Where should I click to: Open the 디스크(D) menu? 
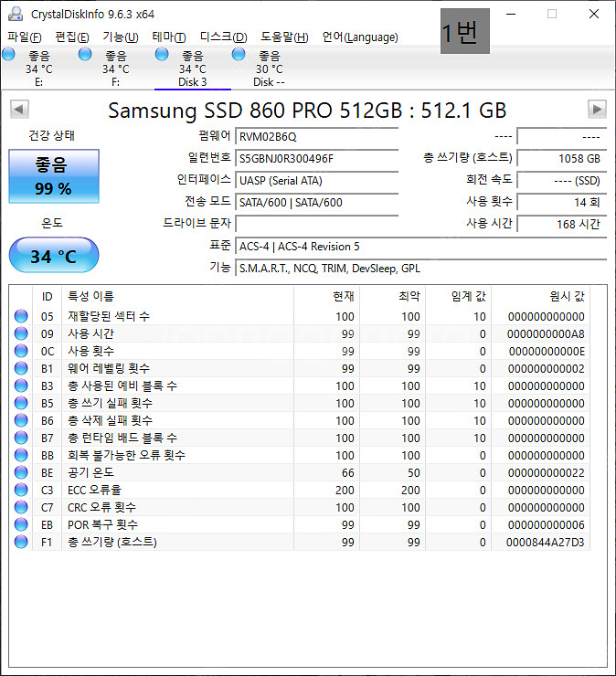click(223, 37)
